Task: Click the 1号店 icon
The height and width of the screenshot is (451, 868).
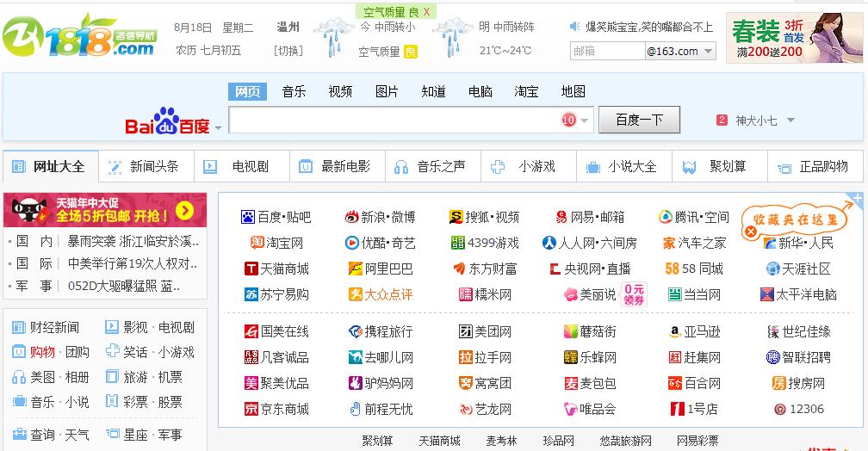Action: (x=677, y=409)
